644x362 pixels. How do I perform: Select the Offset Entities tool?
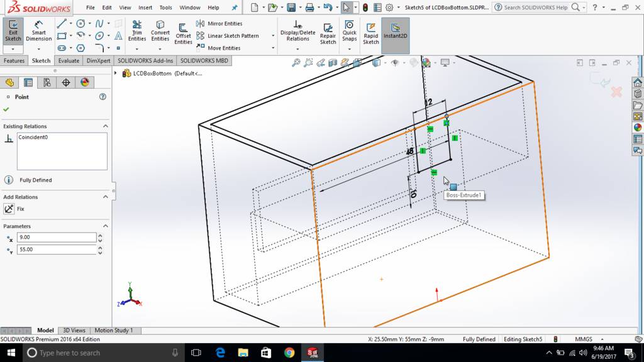click(x=183, y=32)
